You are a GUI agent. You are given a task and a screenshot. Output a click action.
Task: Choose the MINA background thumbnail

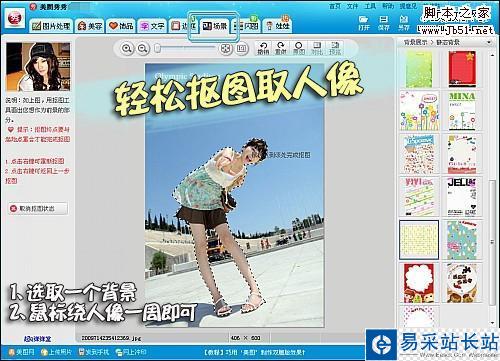coord(462,111)
